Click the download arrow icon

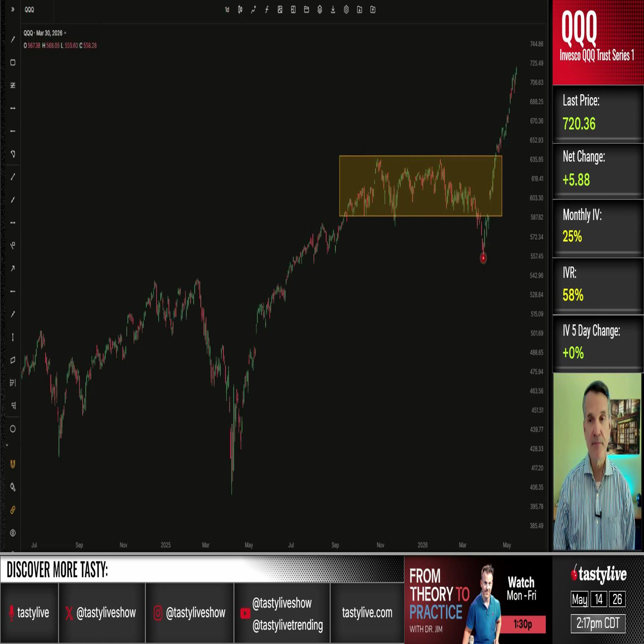(x=333, y=10)
